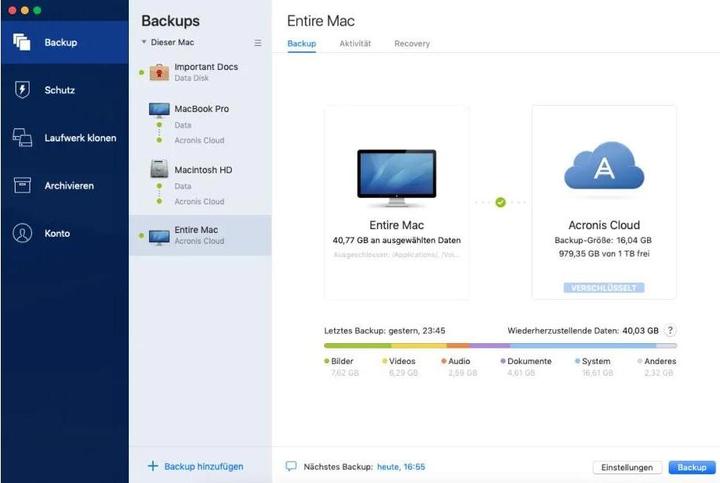
Task: Click the excluded items Ausgeschlossen text
Action: pyautogui.click(x=397, y=254)
